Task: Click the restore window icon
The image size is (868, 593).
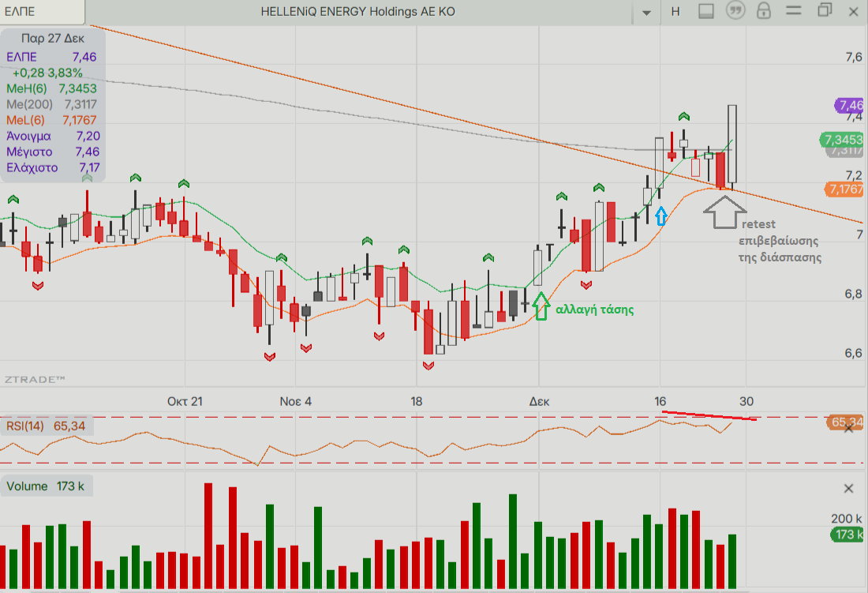Action: 825,10
